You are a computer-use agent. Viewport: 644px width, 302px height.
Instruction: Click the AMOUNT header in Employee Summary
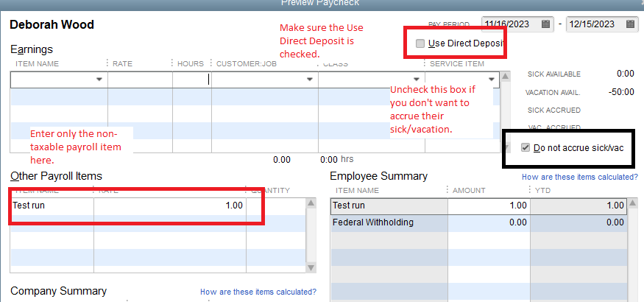469,191
